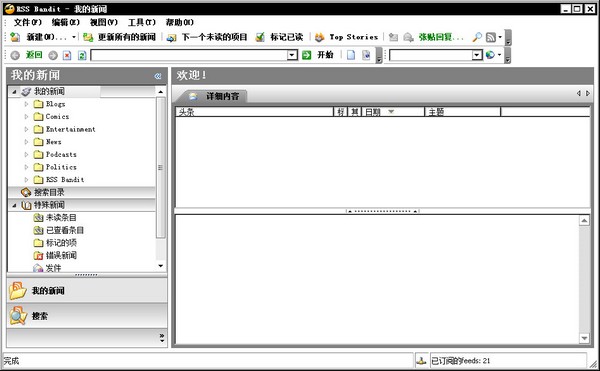The height and width of the screenshot is (371, 600).
Task: Click the Stop loading red X icon
Action: coord(67,55)
